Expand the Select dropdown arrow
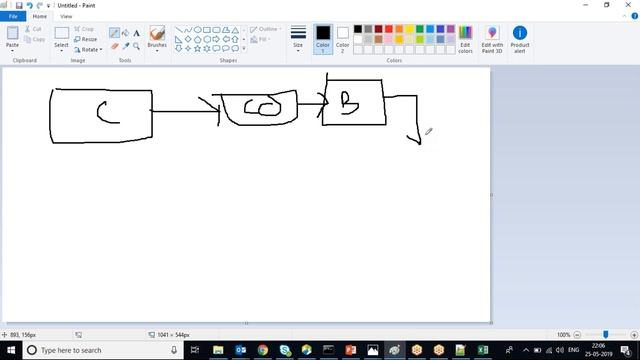Image resolution: width=640 pixels, height=360 pixels. pos(61,50)
